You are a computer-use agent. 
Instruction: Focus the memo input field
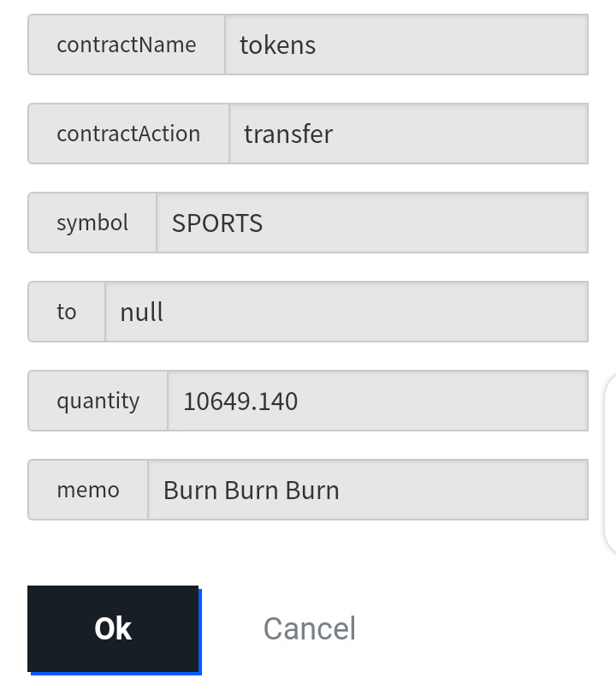pyautogui.click(x=369, y=490)
